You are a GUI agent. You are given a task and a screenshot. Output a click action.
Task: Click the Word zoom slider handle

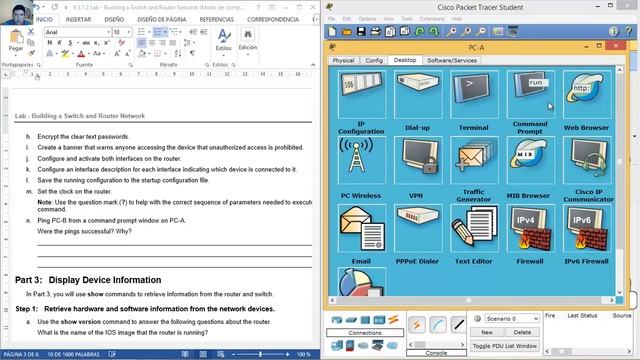[260, 354]
